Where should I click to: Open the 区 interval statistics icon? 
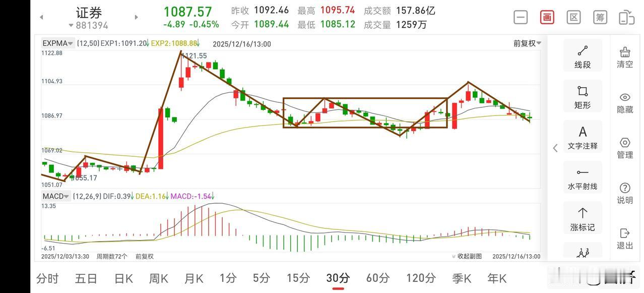click(573, 17)
